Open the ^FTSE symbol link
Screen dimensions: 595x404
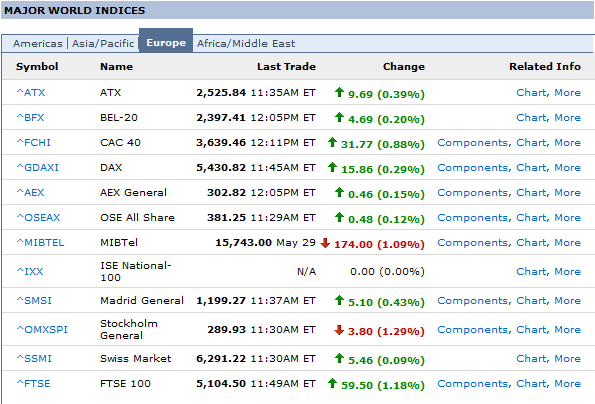[x=33, y=384]
